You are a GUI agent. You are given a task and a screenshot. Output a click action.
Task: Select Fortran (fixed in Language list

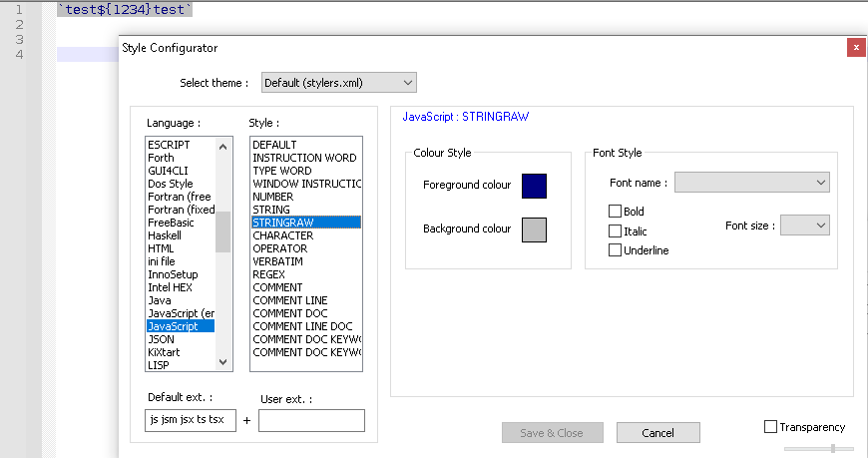[x=181, y=210]
